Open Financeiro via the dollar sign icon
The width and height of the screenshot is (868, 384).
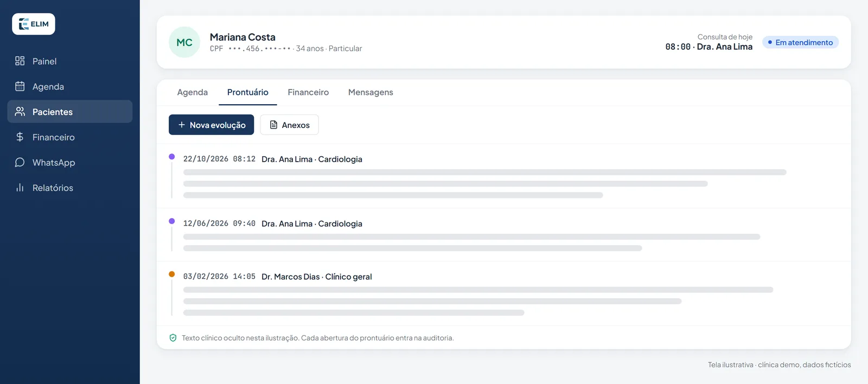point(20,137)
